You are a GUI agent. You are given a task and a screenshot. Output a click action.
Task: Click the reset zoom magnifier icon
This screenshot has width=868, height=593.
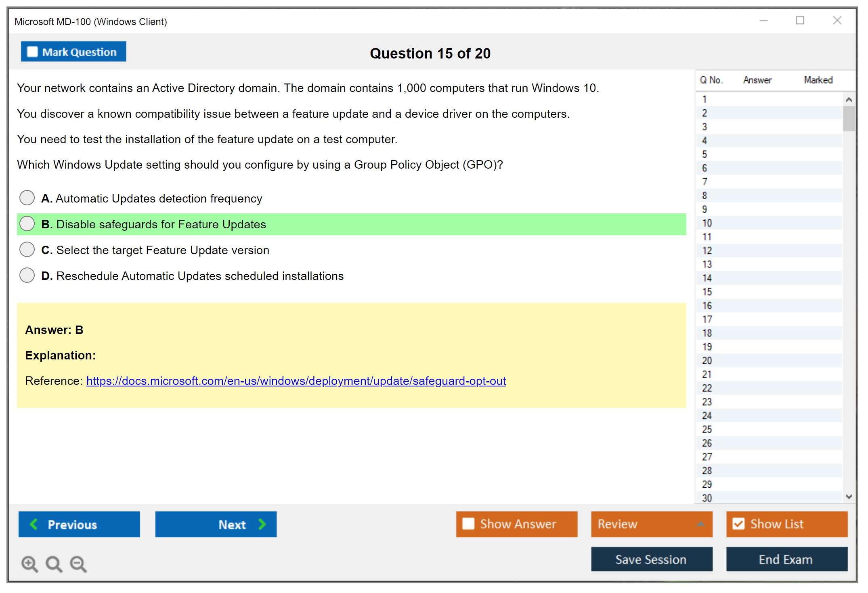(x=54, y=564)
